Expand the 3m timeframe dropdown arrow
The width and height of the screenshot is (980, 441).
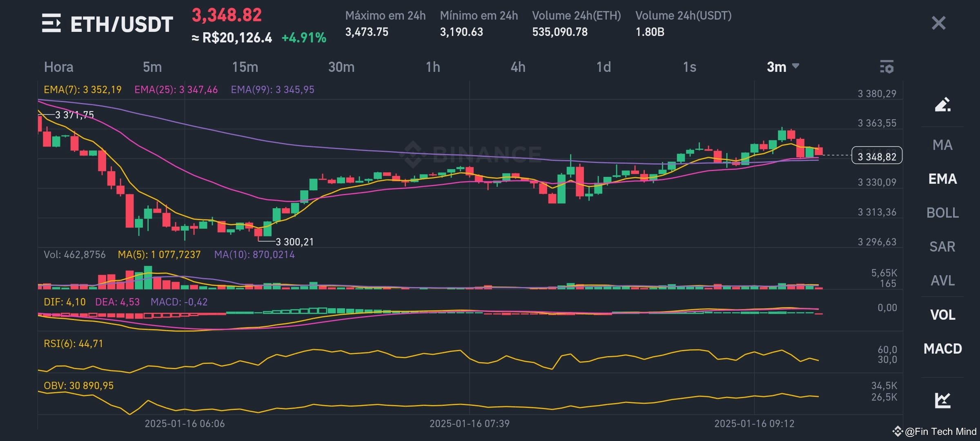click(795, 65)
